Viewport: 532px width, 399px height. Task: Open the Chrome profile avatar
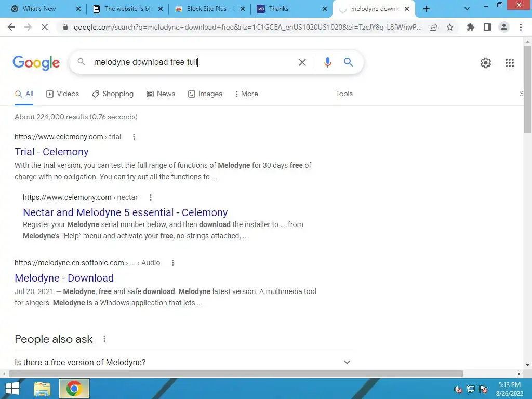(x=504, y=27)
